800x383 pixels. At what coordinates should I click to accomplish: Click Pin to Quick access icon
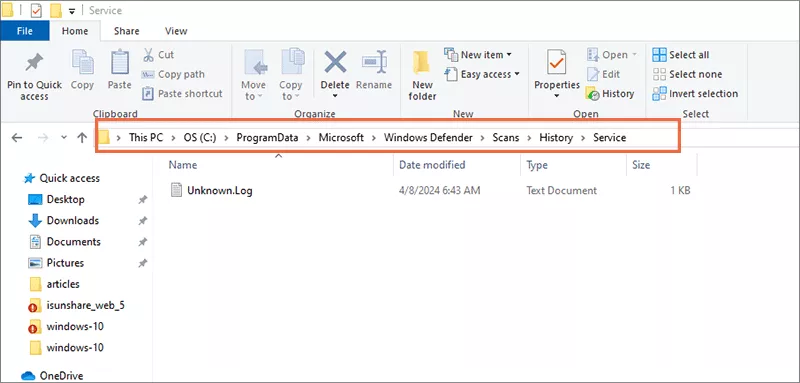click(34, 63)
